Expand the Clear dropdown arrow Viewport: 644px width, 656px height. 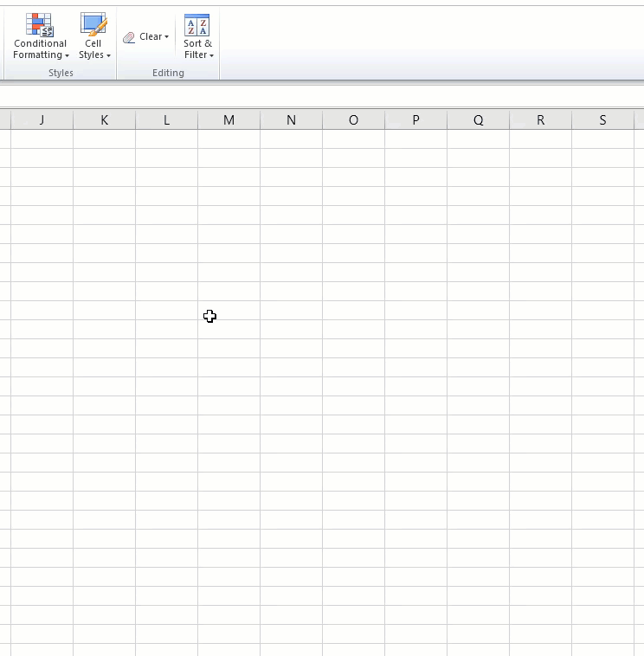click(x=167, y=37)
